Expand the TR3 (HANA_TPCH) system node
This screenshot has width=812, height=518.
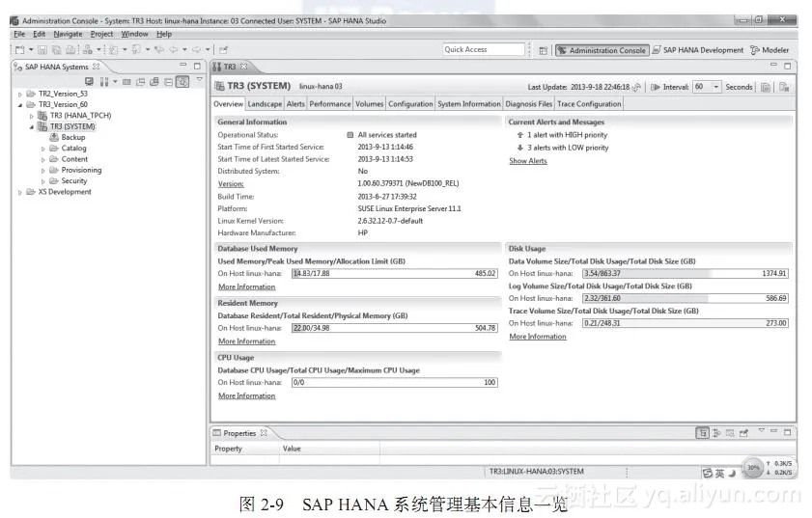pyautogui.click(x=32, y=116)
